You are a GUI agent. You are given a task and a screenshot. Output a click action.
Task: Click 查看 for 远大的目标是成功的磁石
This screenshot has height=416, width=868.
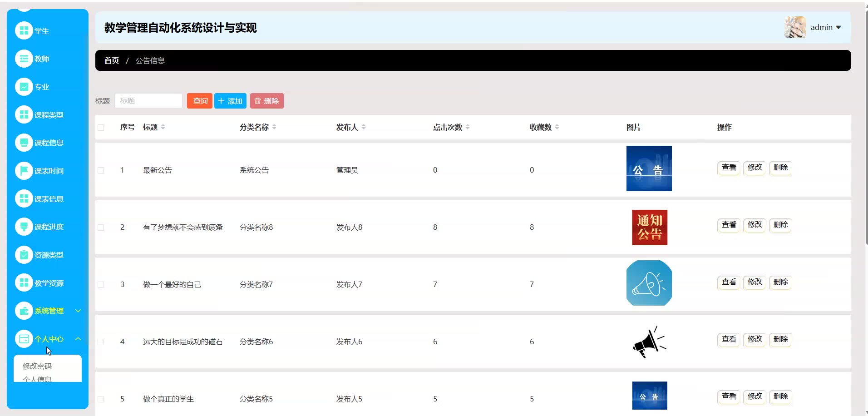[x=729, y=339]
